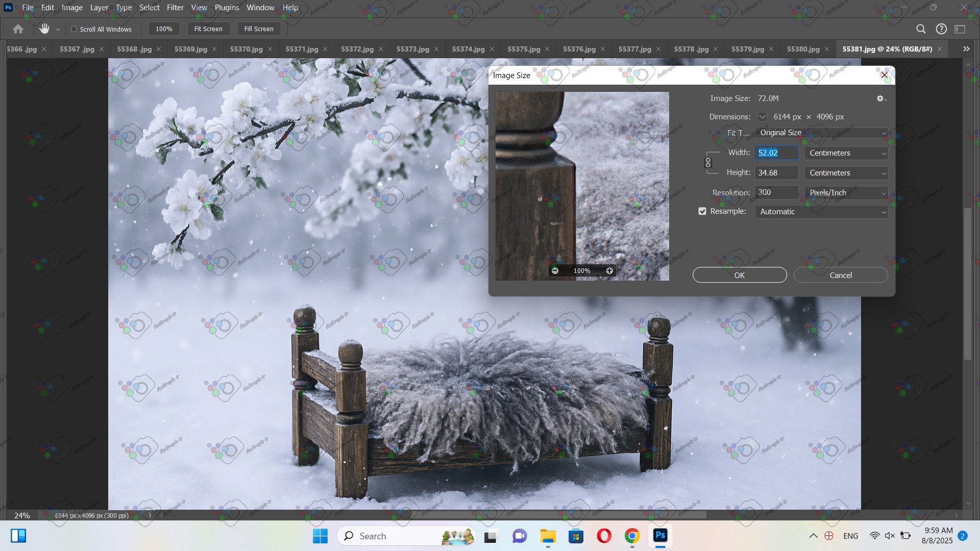The height and width of the screenshot is (551, 980).
Task: Uncheck the Resample checkbox
Action: [702, 211]
